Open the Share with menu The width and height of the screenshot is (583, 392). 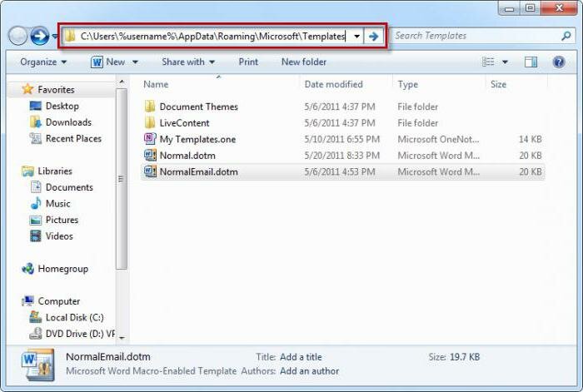click(188, 62)
